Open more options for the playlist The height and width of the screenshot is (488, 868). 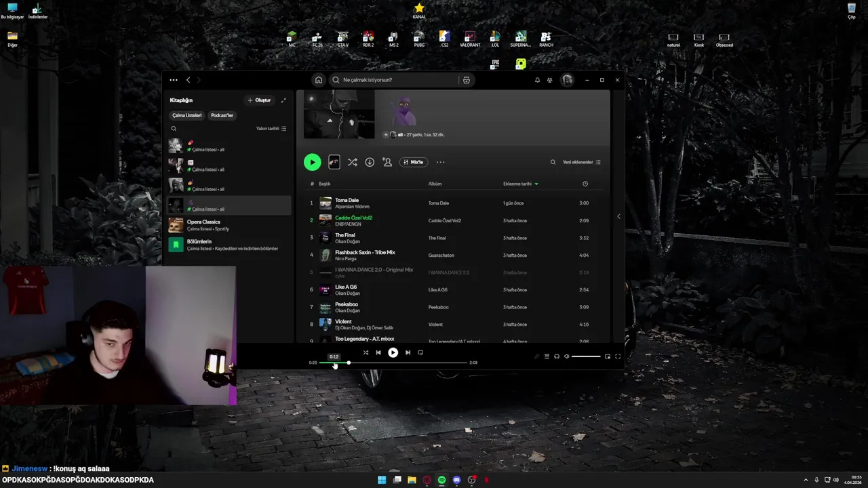click(441, 162)
